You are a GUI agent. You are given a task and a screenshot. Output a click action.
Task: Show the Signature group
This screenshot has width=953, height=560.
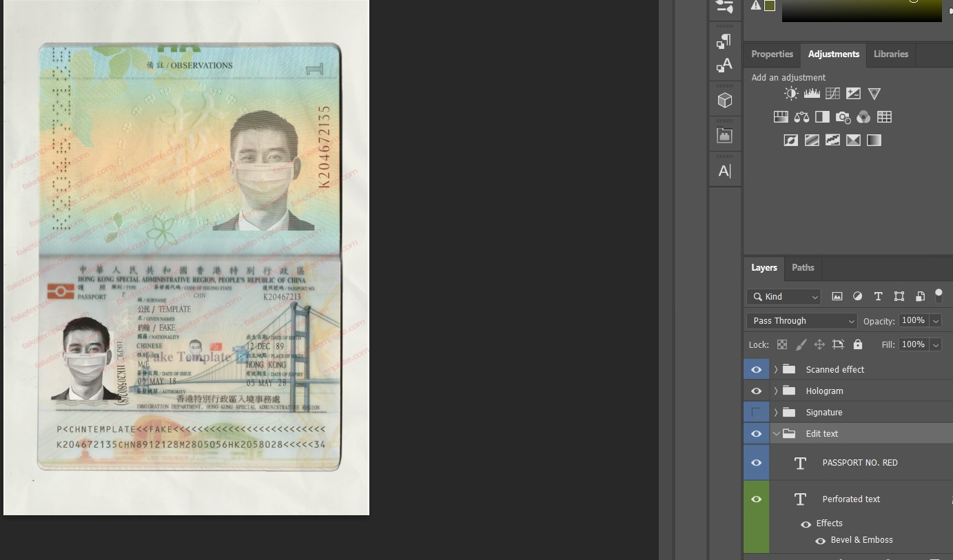click(x=756, y=412)
